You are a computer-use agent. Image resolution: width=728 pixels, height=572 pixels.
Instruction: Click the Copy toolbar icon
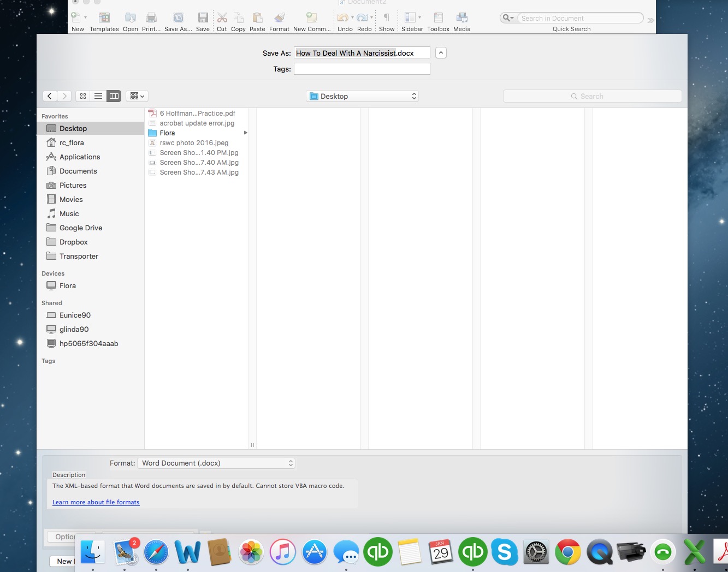(238, 17)
